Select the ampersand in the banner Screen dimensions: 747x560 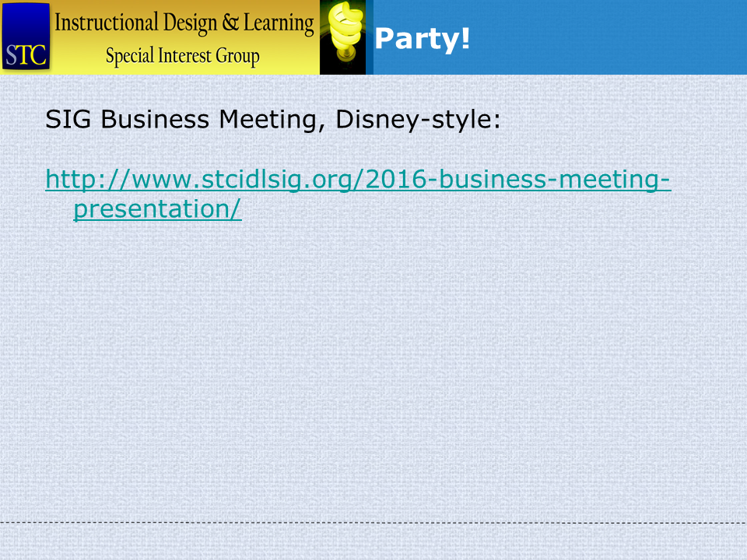click(230, 23)
